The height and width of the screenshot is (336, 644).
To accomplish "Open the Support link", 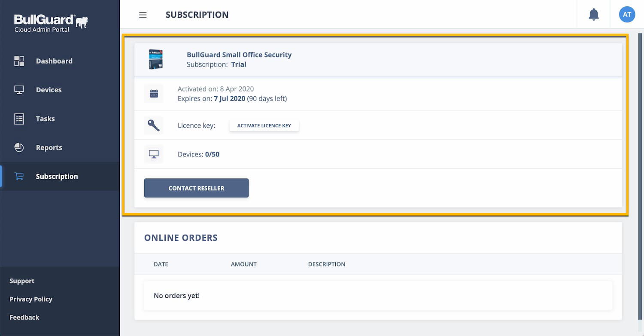I will pos(22,281).
